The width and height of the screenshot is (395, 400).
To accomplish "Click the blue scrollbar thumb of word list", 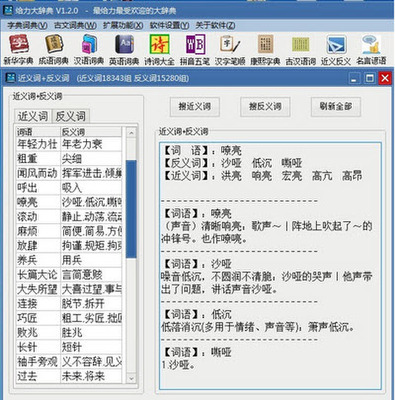I will 131,209.
